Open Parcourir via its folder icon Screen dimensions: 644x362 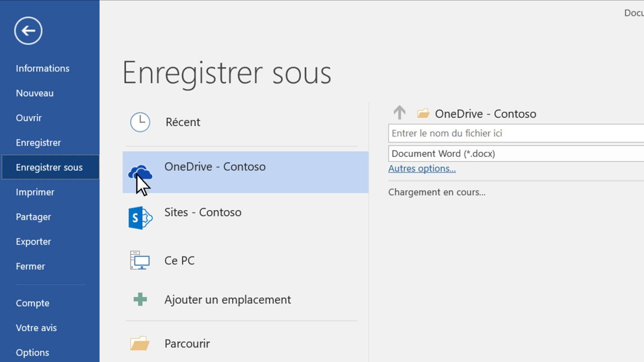point(140,343)
